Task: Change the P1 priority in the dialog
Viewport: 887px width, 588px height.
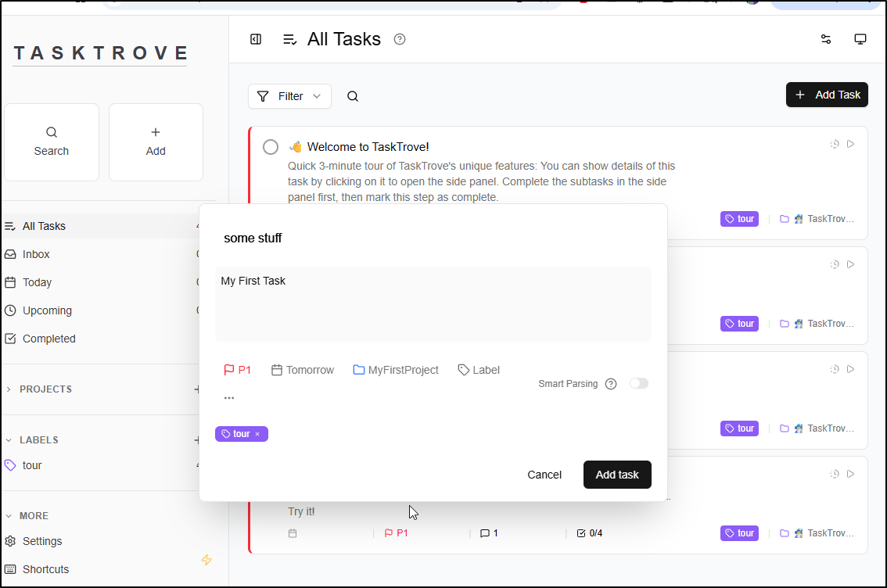Action: pos(238,370)
